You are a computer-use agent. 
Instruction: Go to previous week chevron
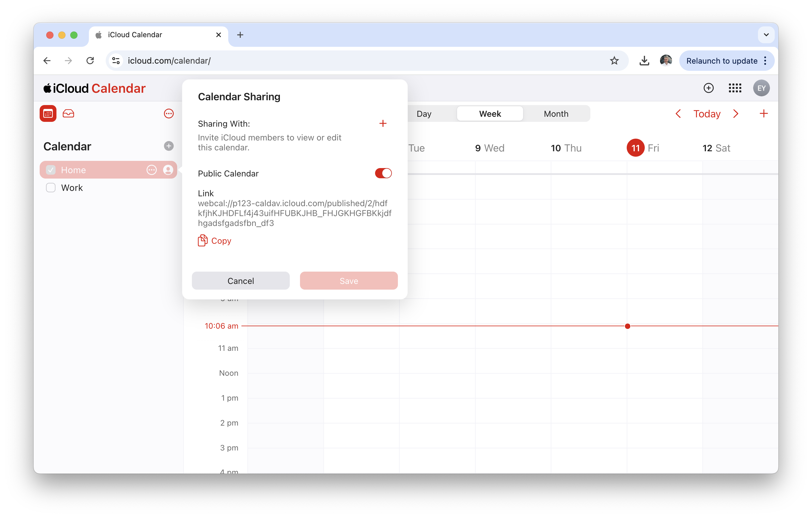[x=678, y=113]
